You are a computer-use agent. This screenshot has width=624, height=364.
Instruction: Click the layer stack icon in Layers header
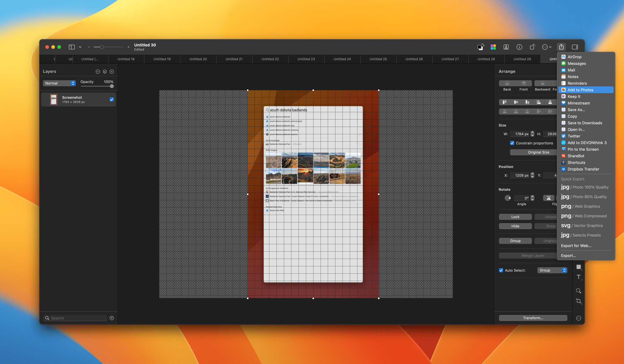(105, 72)
